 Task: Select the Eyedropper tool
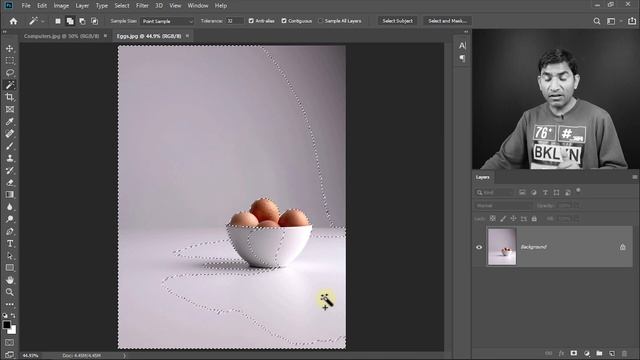pos(10,122)
